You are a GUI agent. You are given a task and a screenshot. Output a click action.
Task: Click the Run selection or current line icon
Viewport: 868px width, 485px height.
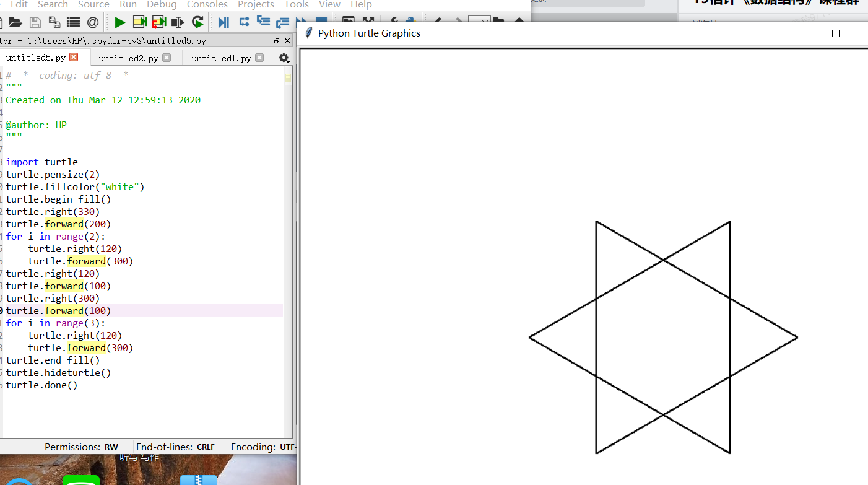(178, 22)
